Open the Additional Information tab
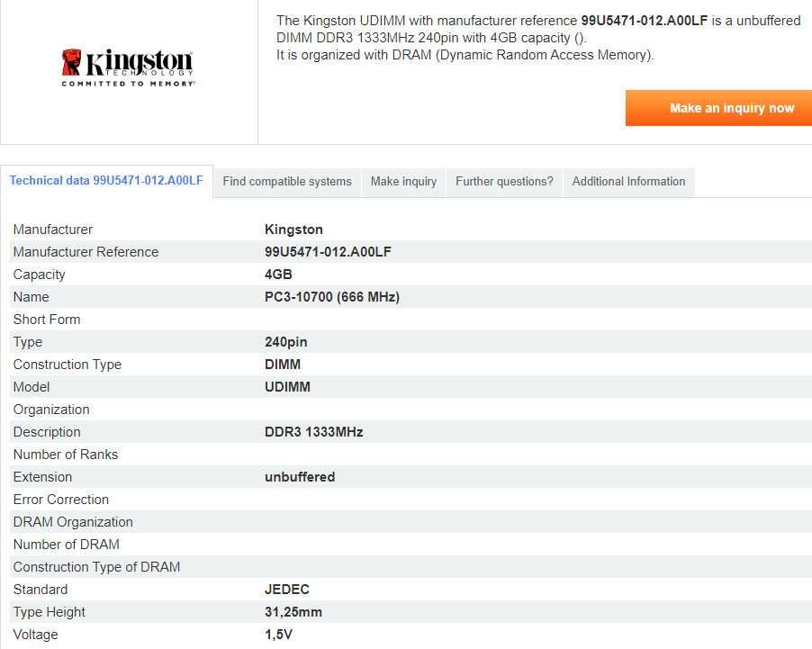This screenshot has width=812, height=649. coord(628,182)
